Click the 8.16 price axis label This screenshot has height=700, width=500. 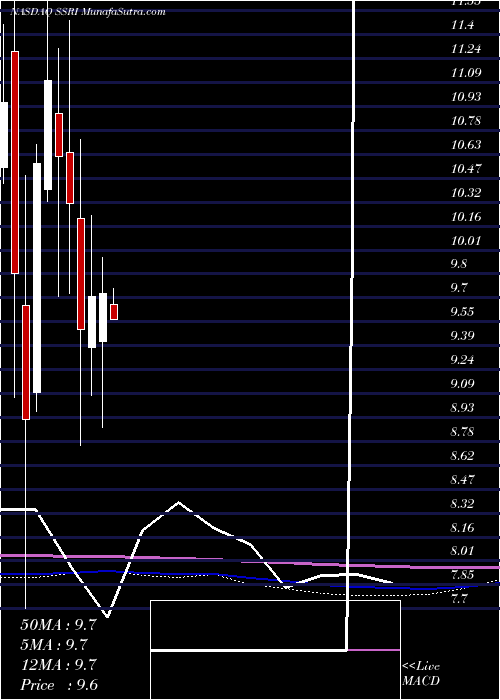(463, 529)
